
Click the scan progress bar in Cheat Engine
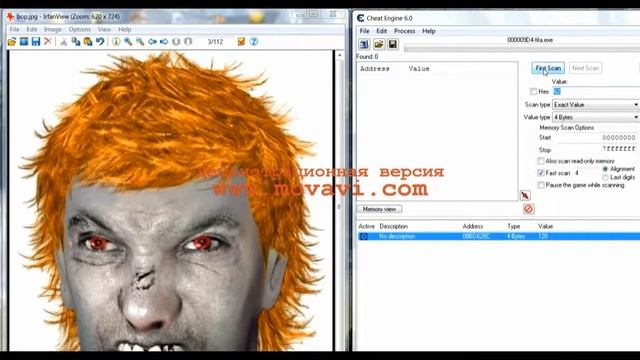[522, 49]
